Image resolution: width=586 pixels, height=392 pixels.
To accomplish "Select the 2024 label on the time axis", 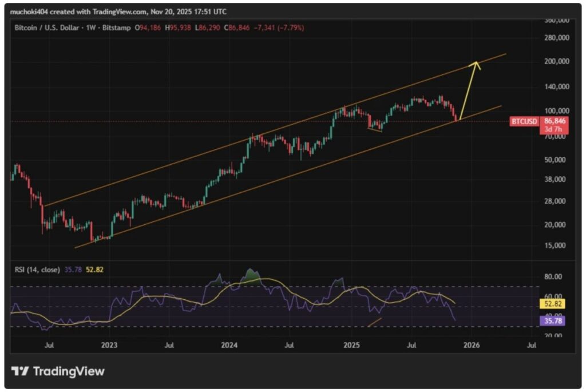I will [228, 346].
